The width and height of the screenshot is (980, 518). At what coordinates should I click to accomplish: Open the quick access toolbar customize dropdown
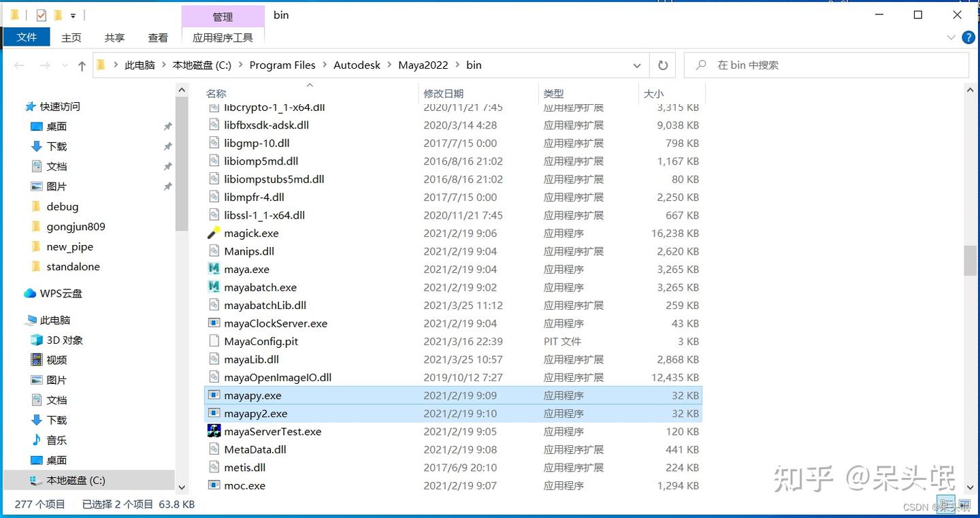coord(72,14)
